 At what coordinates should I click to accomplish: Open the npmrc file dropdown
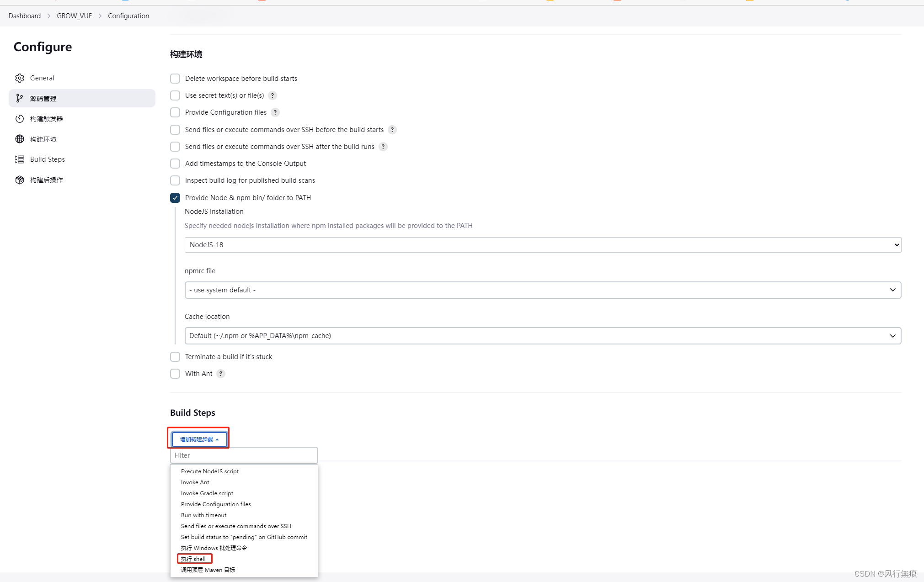tap(543, 290)
